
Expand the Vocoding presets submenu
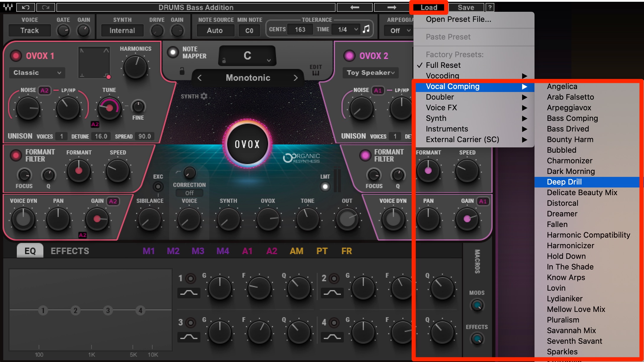click(x=475, y=76)
